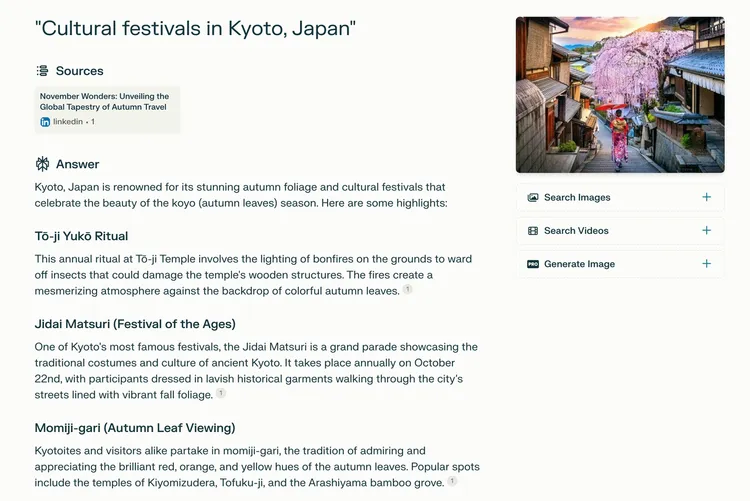Click the PRO badge beside Generate Image
750x501 pixels.
[533, 264]
